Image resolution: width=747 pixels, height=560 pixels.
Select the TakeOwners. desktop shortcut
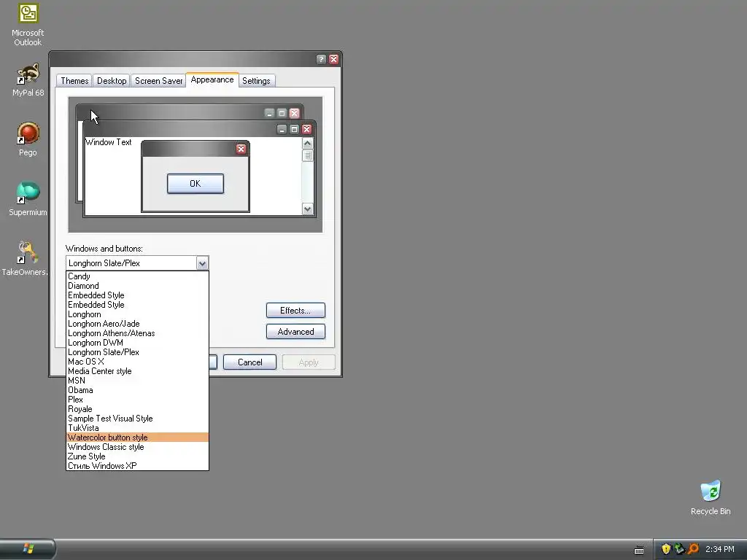point(25,259)
